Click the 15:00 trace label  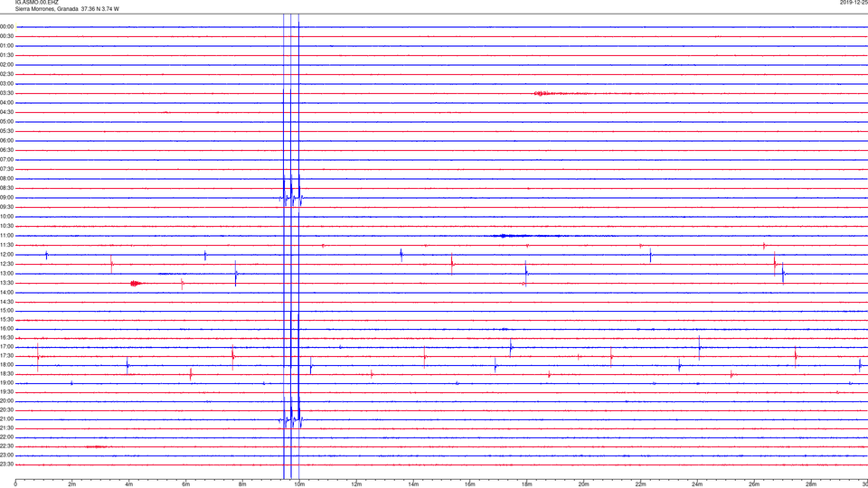(x=6, y=310)
